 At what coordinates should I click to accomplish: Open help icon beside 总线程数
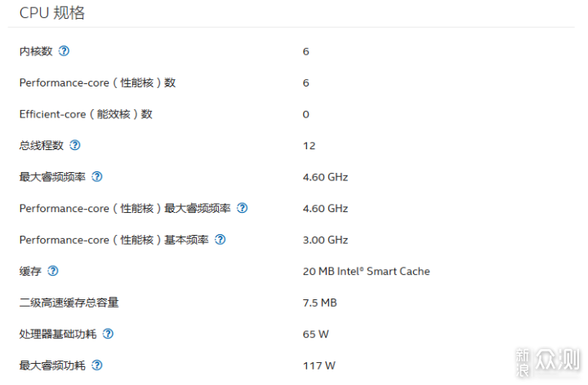(x=75, y=145)
